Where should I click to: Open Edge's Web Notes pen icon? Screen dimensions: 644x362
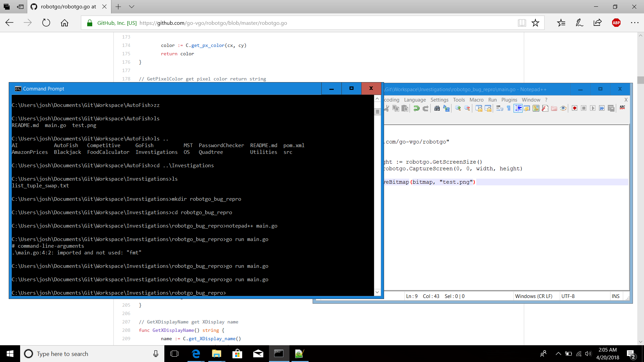click(x=579, y=23)
